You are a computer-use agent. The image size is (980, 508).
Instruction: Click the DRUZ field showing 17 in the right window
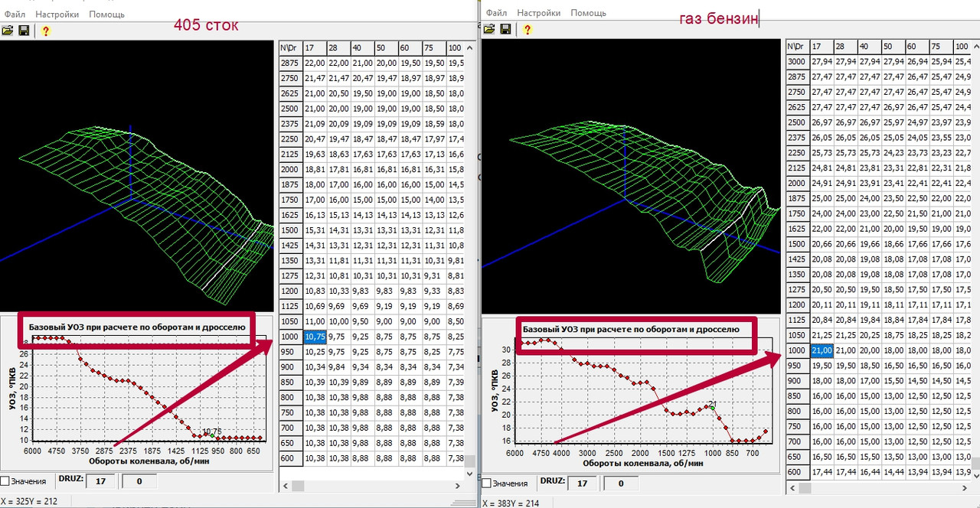click(x=580, y=484)
